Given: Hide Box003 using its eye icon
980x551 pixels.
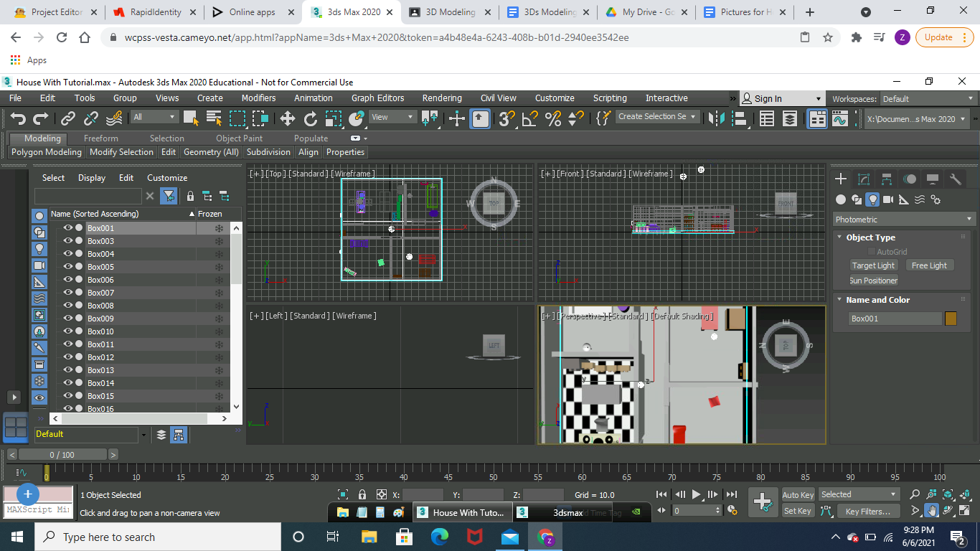Looking at the screenshot, I should tap(68, 241).
